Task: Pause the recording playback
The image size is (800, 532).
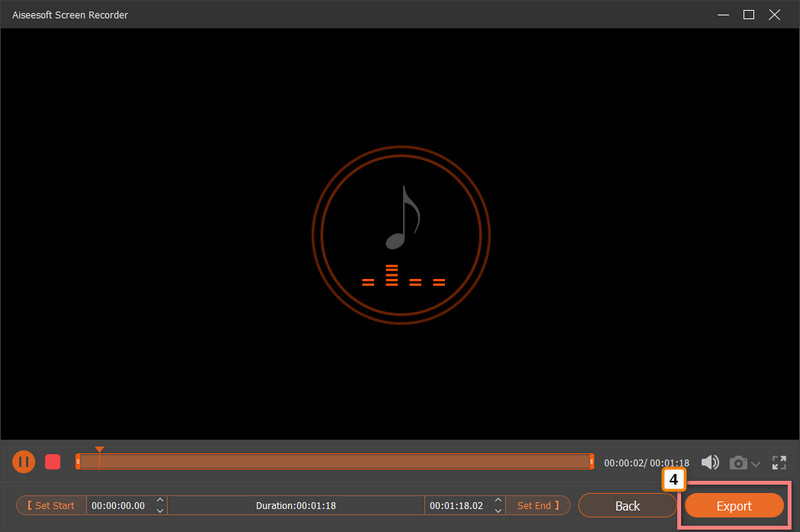Action: 23,461
